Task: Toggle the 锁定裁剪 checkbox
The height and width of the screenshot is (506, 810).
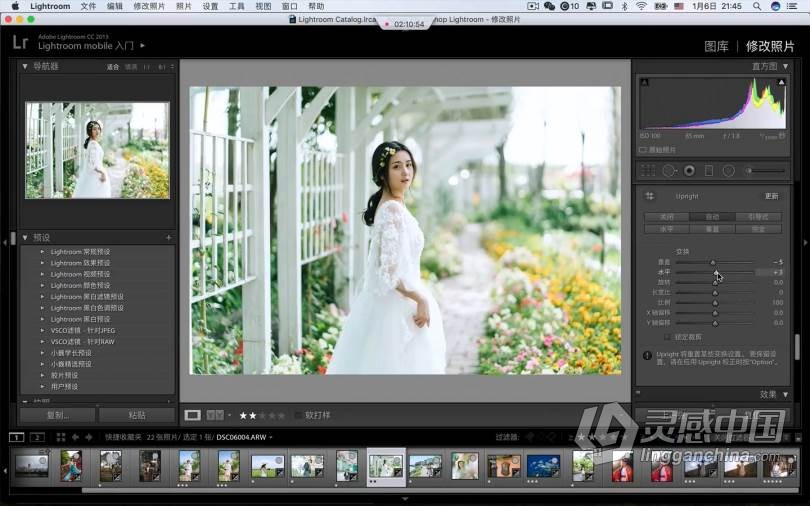Action: 667,337
